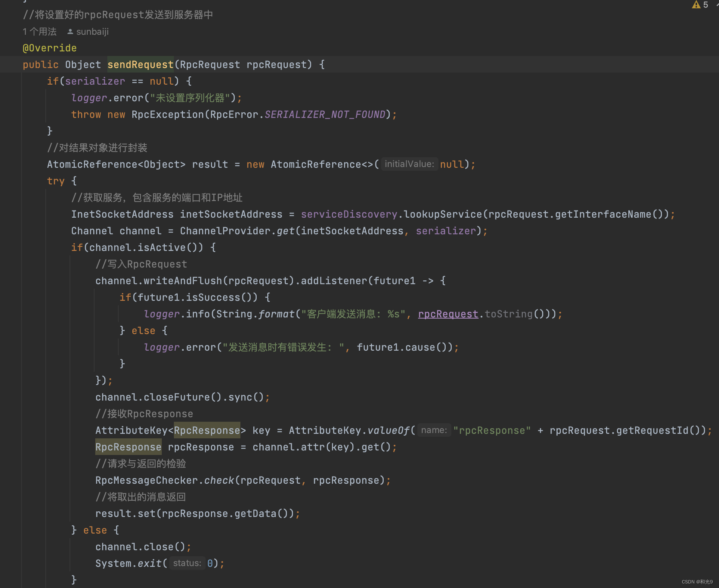Image resolution: width=719 pixels, height=588 pixels.
Task: Click the comment //获取服务, 包含服务的端口和IP地址
Action: click(157, 198)
